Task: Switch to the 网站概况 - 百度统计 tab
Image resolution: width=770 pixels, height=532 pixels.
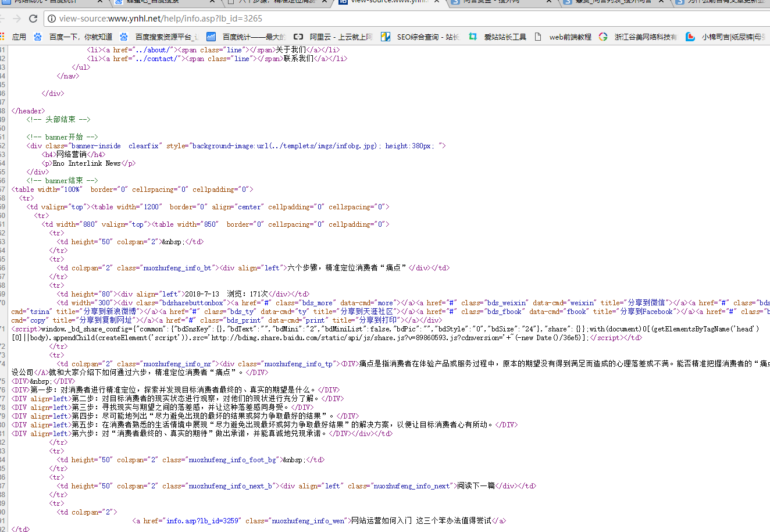Action: 49,2
